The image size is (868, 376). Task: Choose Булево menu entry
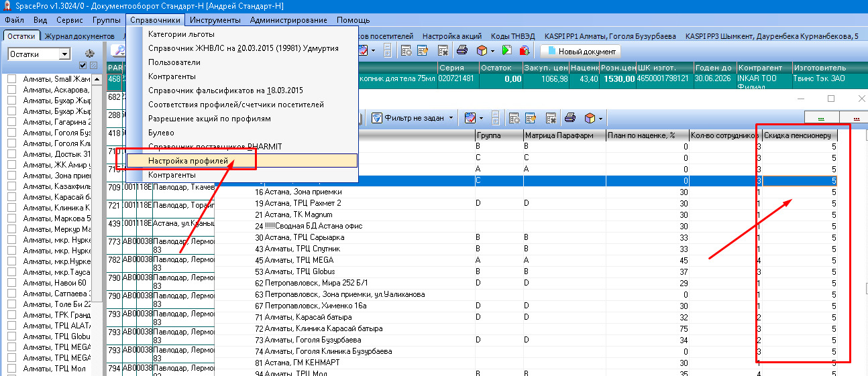click(x=242, y=133)
